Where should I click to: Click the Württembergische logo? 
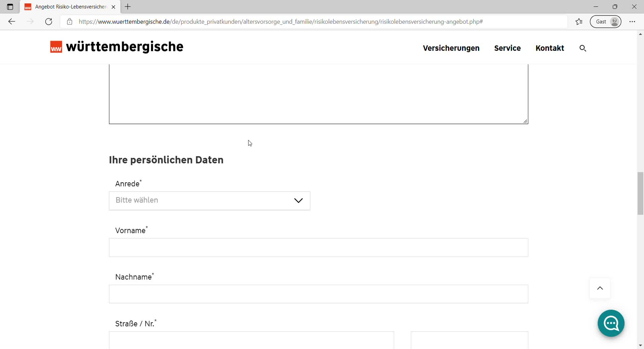pos(117,47)
